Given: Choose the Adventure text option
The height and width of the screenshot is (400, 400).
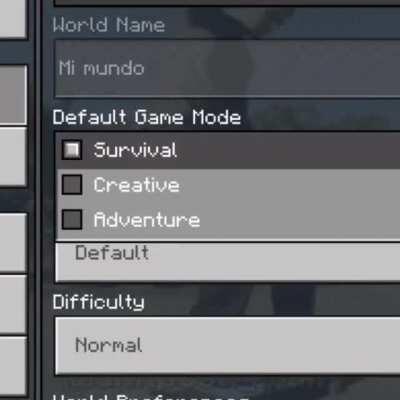Looking at the screenshot, I should (147, 220).
